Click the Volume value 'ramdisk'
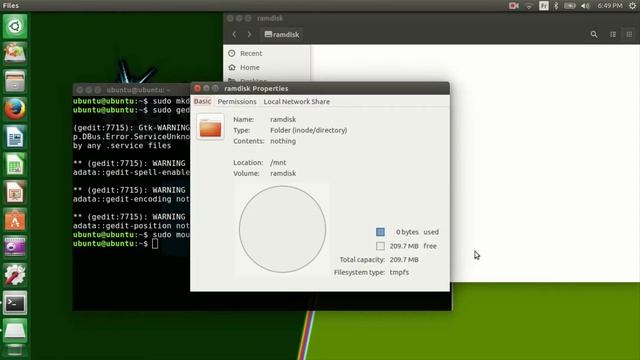 point(283,173)
